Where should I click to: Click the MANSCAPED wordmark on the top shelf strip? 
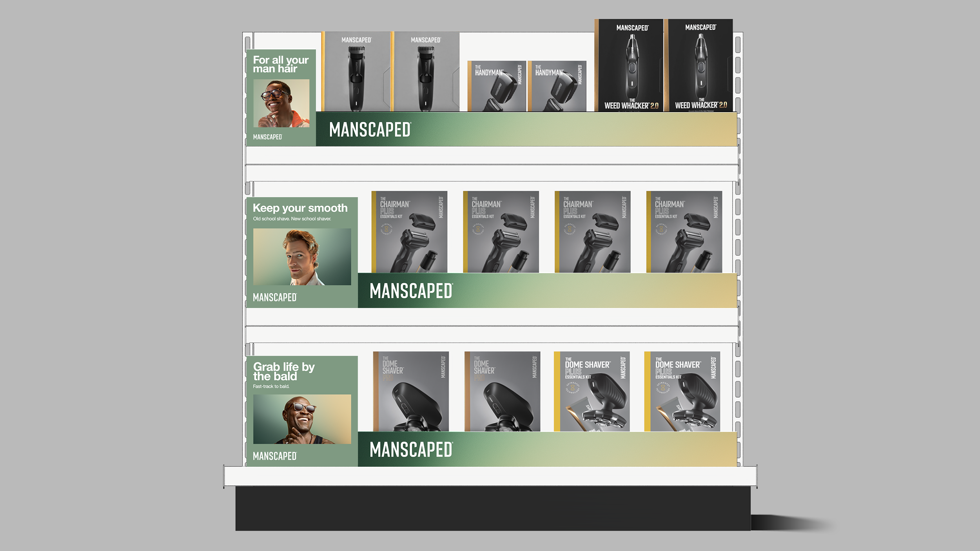click(x=370, y=130)
